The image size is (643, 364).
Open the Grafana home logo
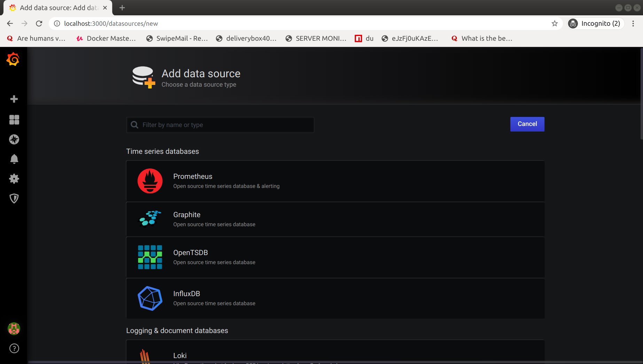(x=13, y=59)
